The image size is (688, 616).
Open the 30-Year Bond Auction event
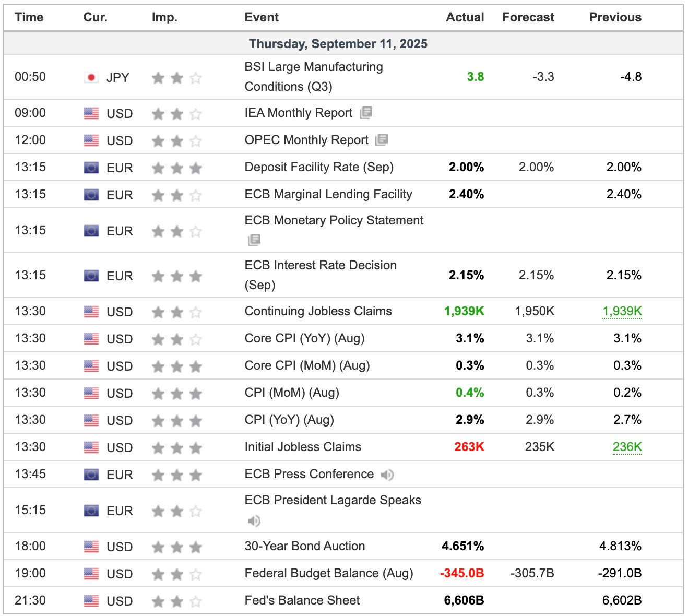[305, 546]
